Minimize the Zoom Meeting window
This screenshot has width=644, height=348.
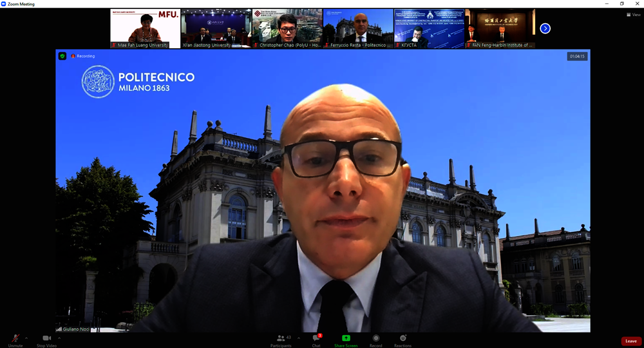click(x=607, y=4)
